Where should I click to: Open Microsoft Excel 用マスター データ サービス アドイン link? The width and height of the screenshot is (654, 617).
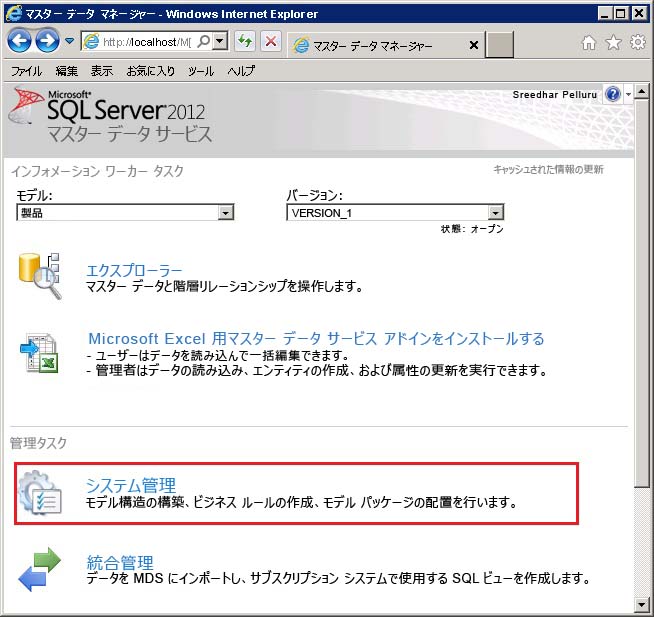pyautogui.click(x=316, y=339)
